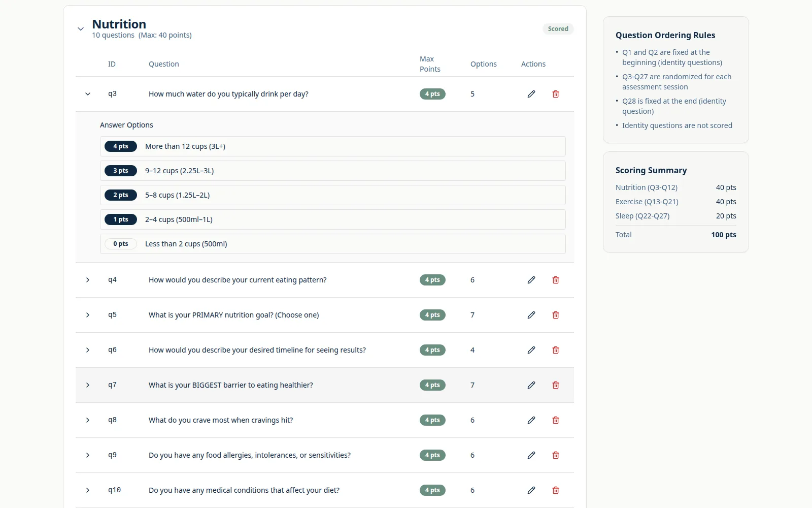The height and width of the screenshot is (508, 812).
Task: Click question text 'What do you crave most when cravings hit?'
Action: pyautogui.click(x=221, y=420)
